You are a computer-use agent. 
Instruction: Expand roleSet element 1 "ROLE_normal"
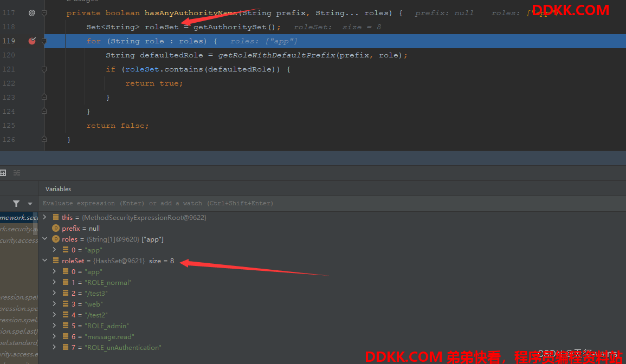tap(54, 282)
